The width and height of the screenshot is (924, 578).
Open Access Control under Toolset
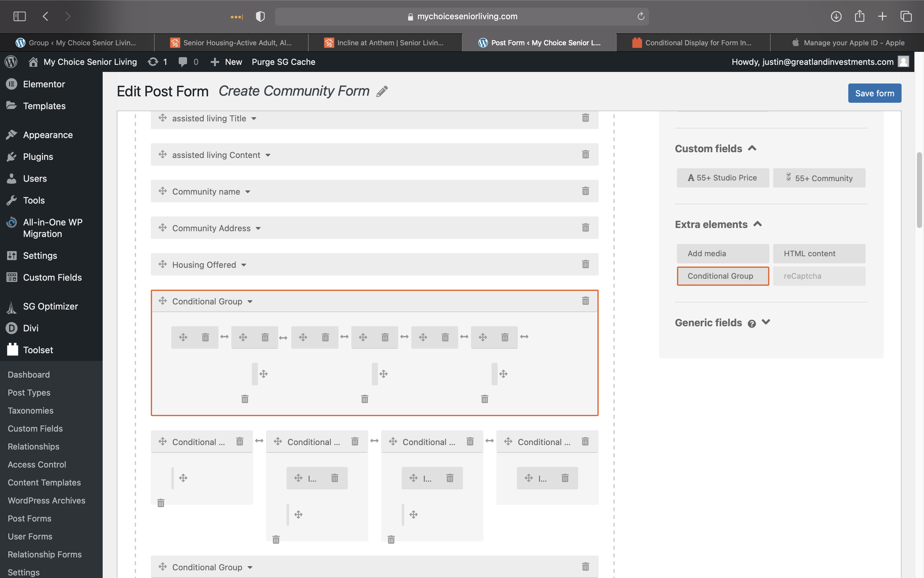pos(37,464)
